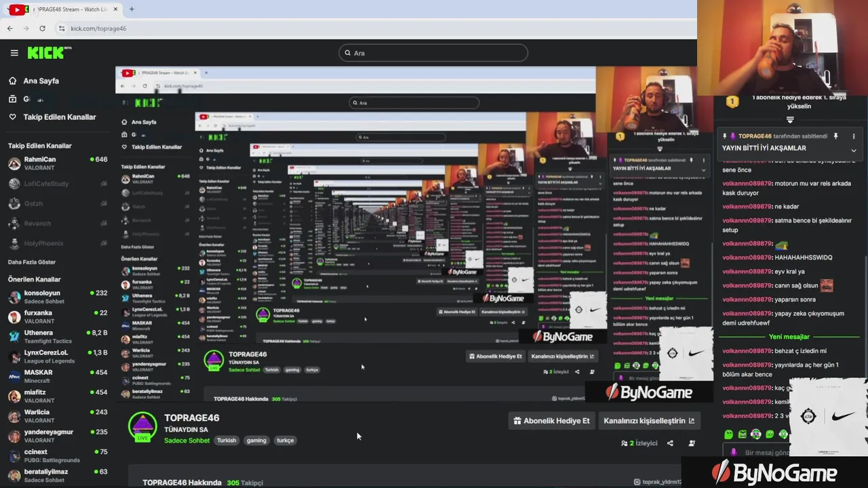Open the hamburger menu beside Kick logo
Image resolution: width=868 pixels, height=488 pixels.
coord(14,53)
